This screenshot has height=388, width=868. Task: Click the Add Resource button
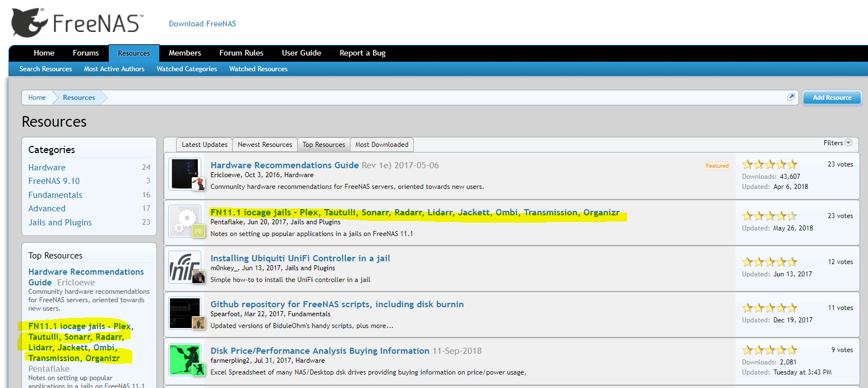(x=832, y=98)
